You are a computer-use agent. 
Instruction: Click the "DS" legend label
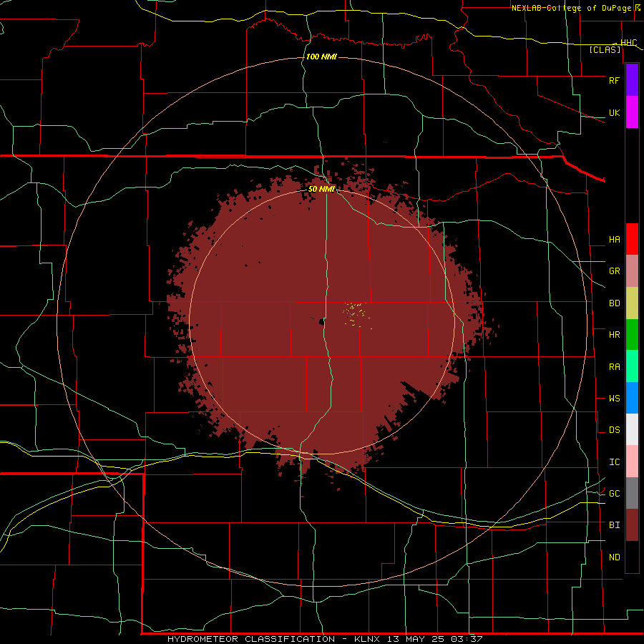[614, 430]
